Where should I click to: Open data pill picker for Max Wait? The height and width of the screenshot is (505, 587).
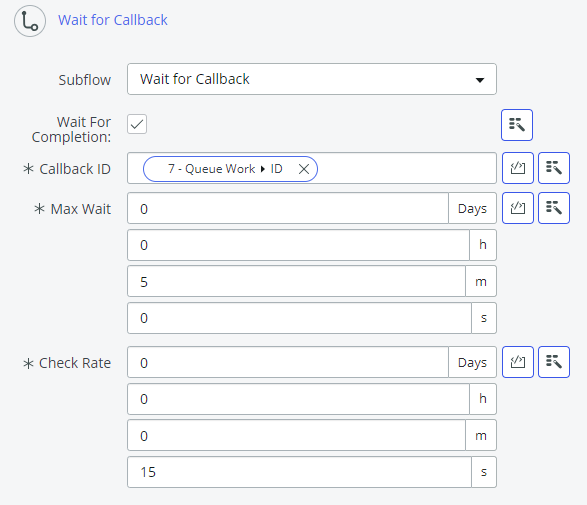[554, 208]
